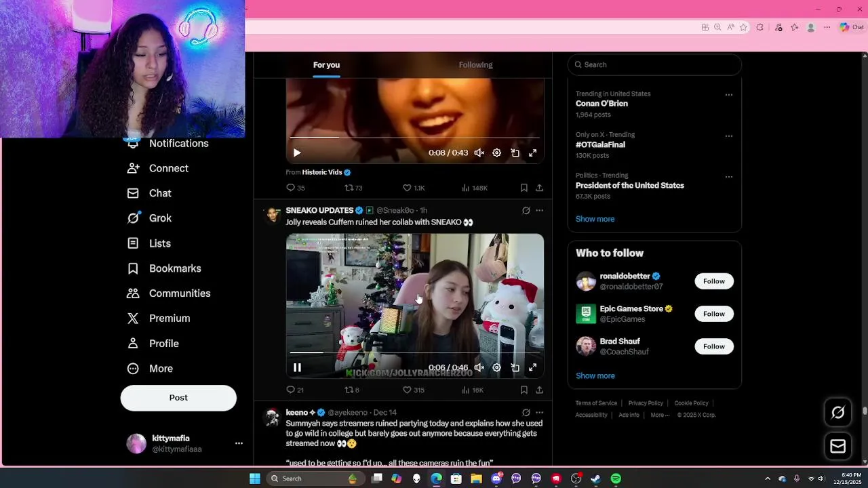Reply to the Historic Vids post (35)
Screen dimensions: 868x488
click(x=295, y=188)
